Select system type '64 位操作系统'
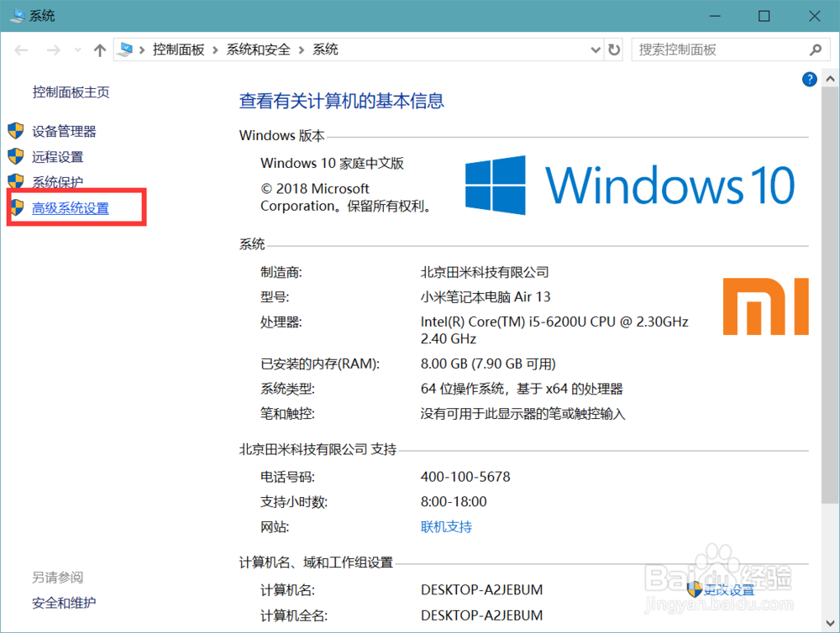 click(462, 389)
